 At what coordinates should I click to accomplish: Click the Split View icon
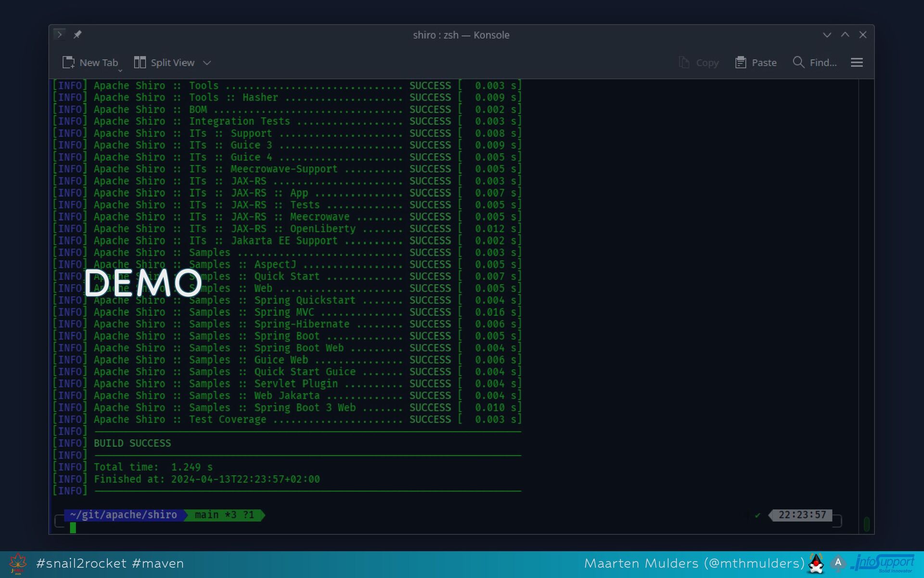(x=140, y=63)
